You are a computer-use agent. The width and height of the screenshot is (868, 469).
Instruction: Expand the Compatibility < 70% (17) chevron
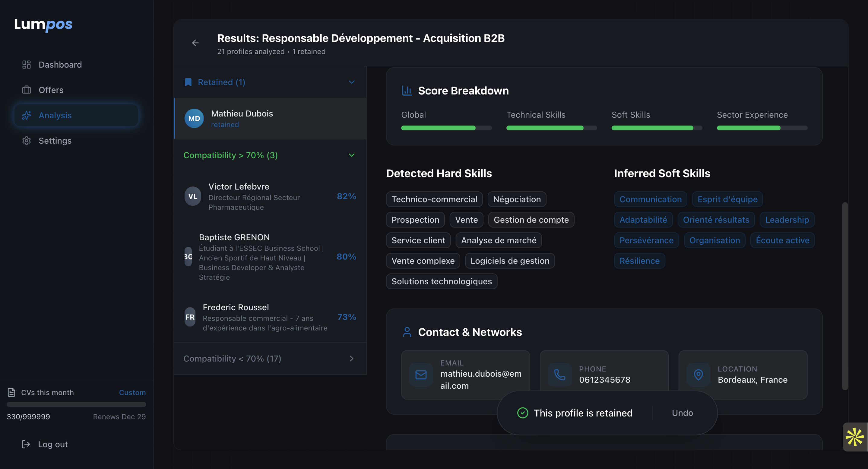[x=351, y=359]
